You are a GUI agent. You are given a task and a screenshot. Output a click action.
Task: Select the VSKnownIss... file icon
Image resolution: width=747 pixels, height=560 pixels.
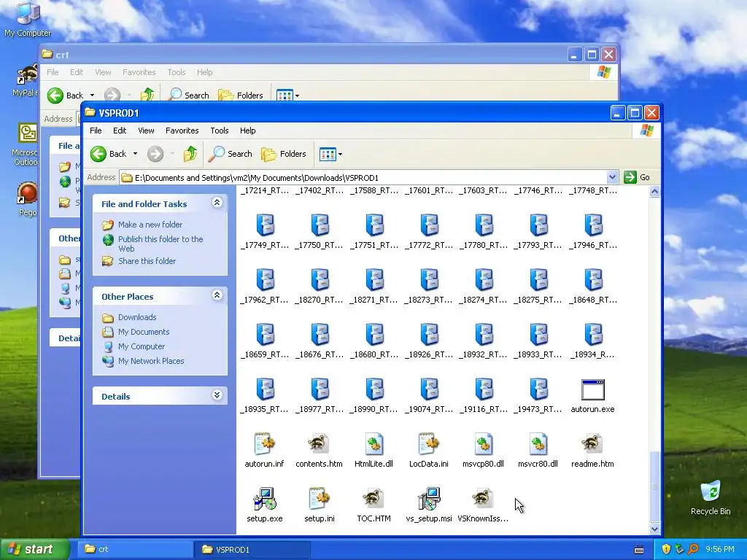pyautogui.click(x=483, y=498)
